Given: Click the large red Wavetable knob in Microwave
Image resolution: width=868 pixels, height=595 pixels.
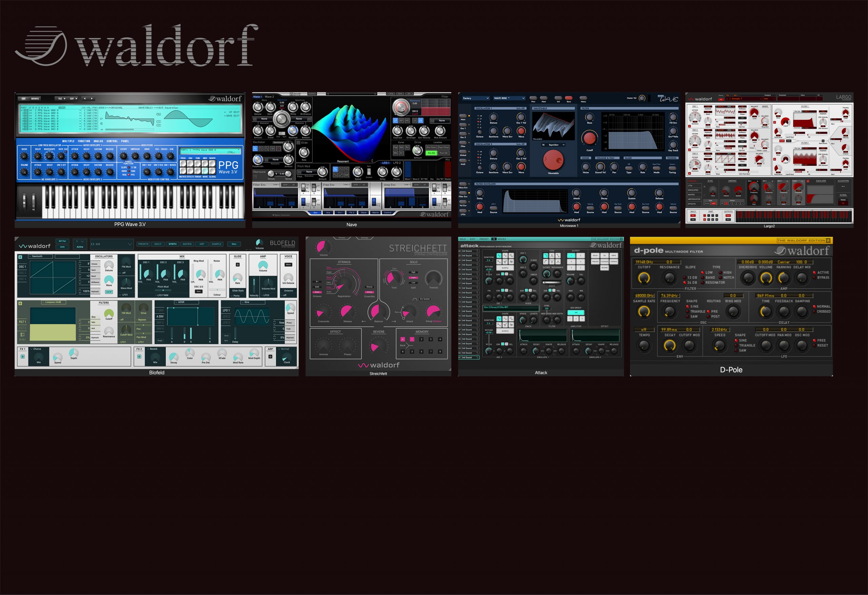Looking at the screenshot, I should tap(553, 160).
